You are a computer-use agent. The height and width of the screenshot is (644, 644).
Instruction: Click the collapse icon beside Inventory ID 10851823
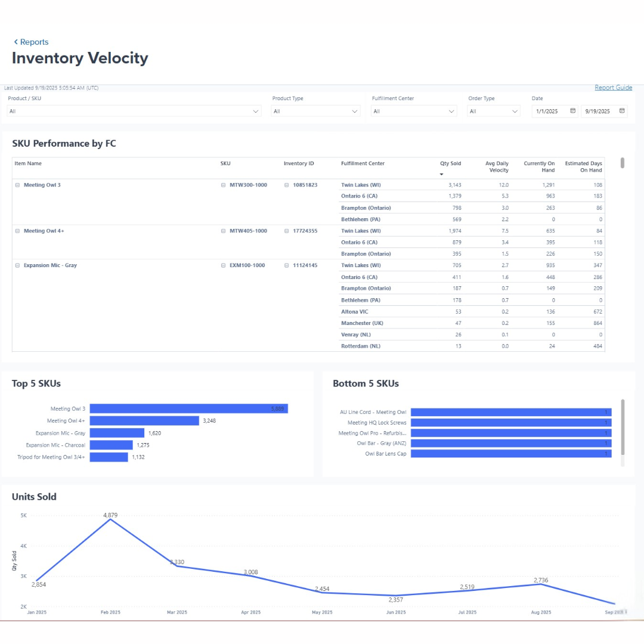[286, 185]
